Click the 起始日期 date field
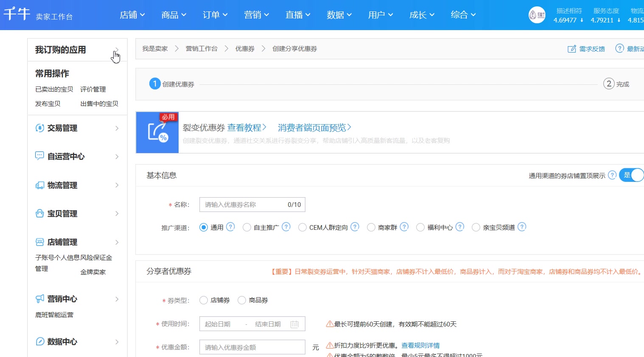Screen dimensions: 644x357 (218, 324)
